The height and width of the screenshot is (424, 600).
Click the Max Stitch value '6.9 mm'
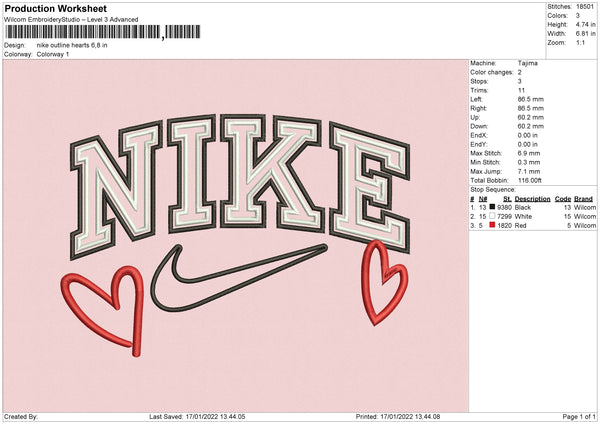(x=529, y=153)
